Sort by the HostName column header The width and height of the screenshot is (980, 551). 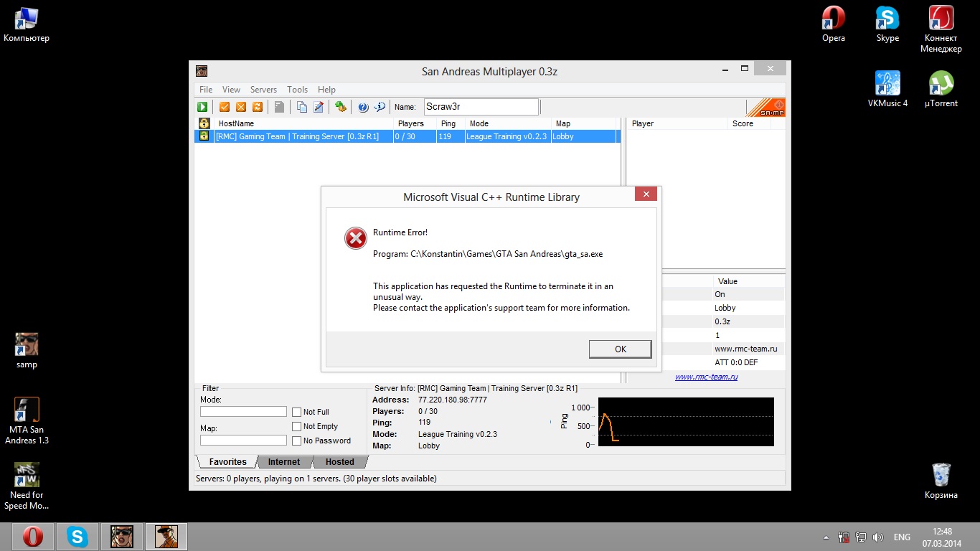(x=304, y=123)
